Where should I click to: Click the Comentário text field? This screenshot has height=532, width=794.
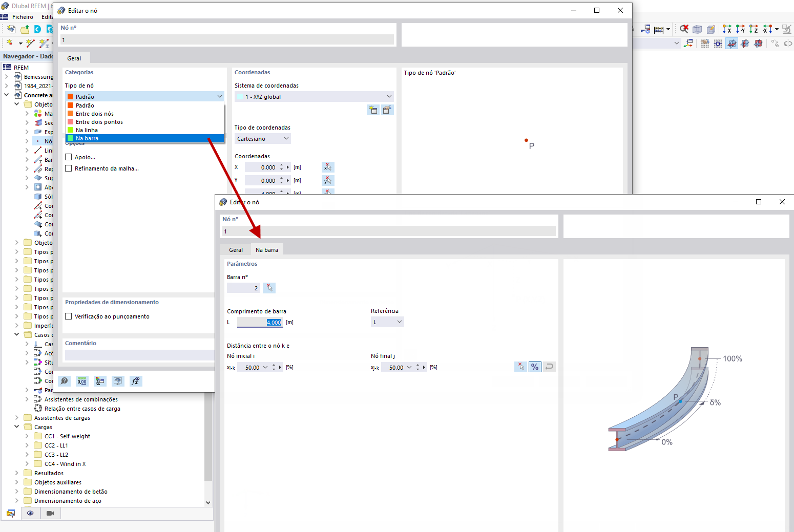139,355
